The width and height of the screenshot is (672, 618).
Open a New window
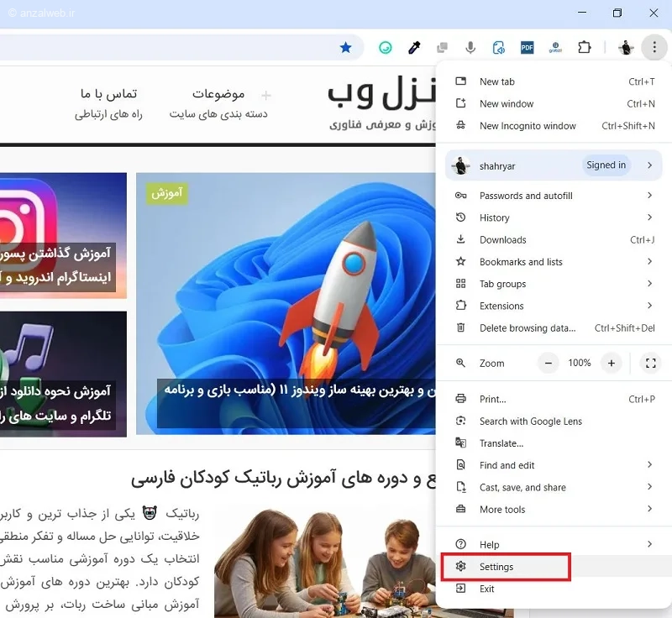pos(554,103)
